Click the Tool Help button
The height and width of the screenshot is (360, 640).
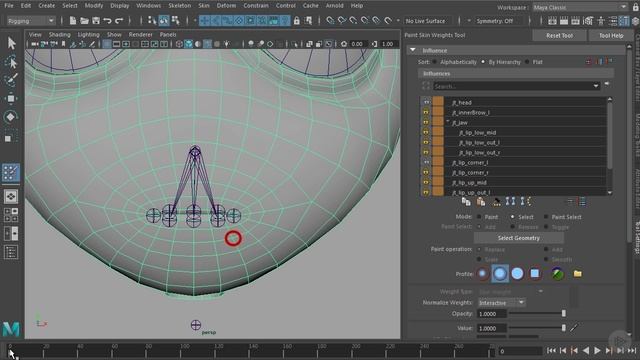coord(611,36)
